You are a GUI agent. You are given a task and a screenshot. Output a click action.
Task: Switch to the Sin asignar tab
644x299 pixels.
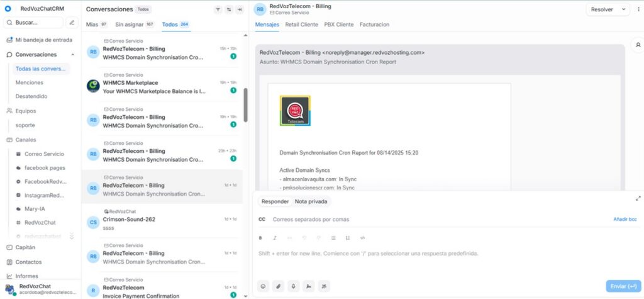(135, 25)
